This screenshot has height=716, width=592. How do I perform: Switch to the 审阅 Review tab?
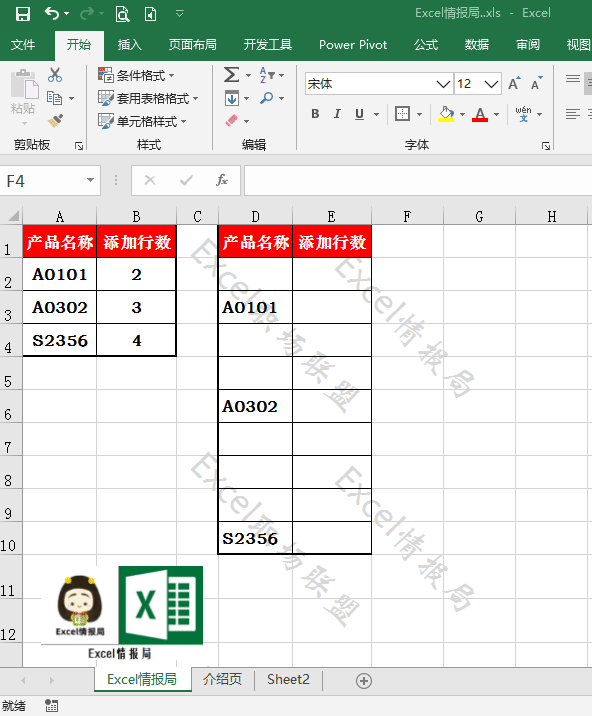point(528,45)
